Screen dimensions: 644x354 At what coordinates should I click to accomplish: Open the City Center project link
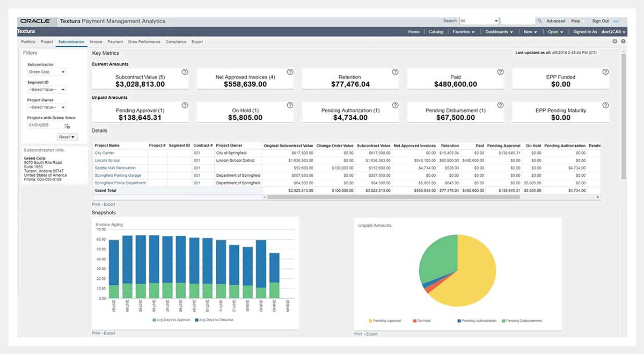[104, 153]
